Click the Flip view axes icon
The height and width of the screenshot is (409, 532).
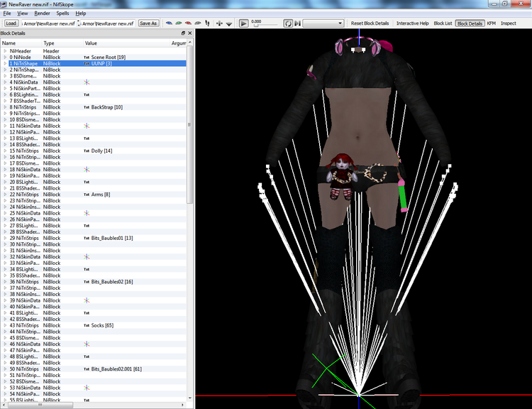click(x=219, y=23)
